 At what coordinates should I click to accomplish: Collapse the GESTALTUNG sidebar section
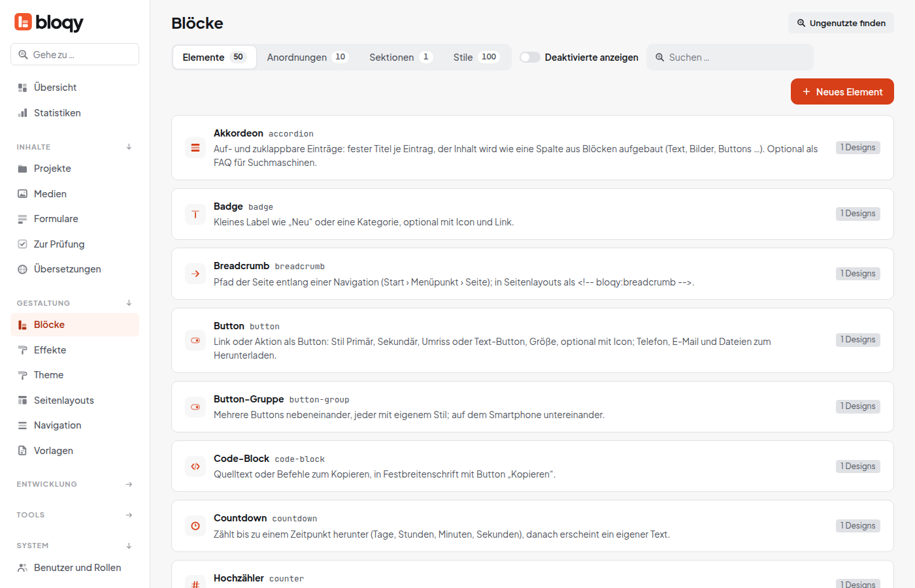pyautogui.click(x=129, y=303)
